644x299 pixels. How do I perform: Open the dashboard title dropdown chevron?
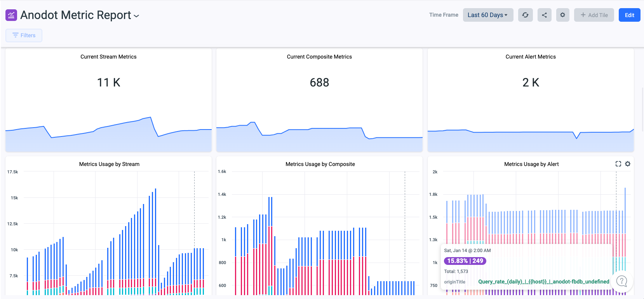pyautogui.click(x=136, y=16)
